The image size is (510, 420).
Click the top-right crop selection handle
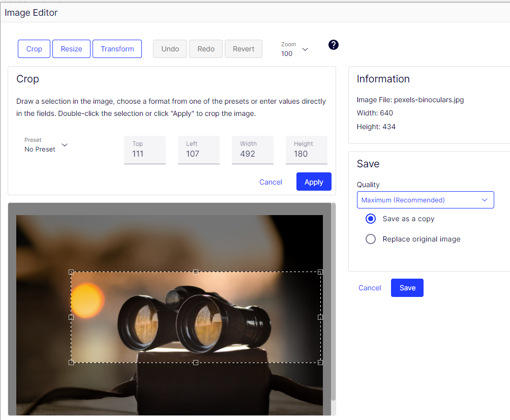click(320, 272)
